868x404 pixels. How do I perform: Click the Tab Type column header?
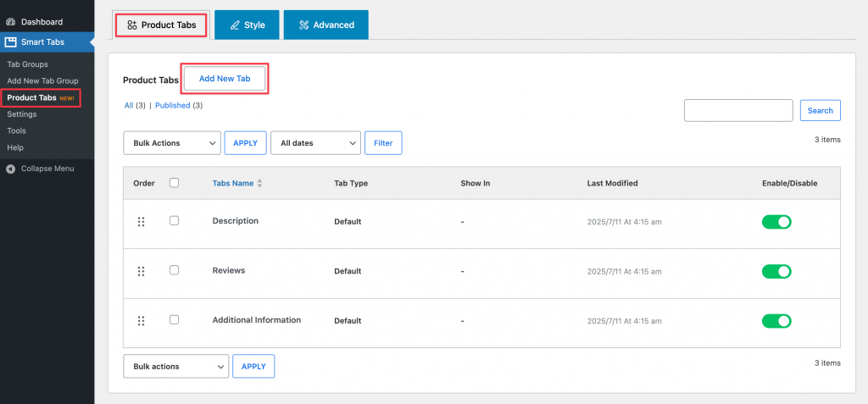[351, 183]
